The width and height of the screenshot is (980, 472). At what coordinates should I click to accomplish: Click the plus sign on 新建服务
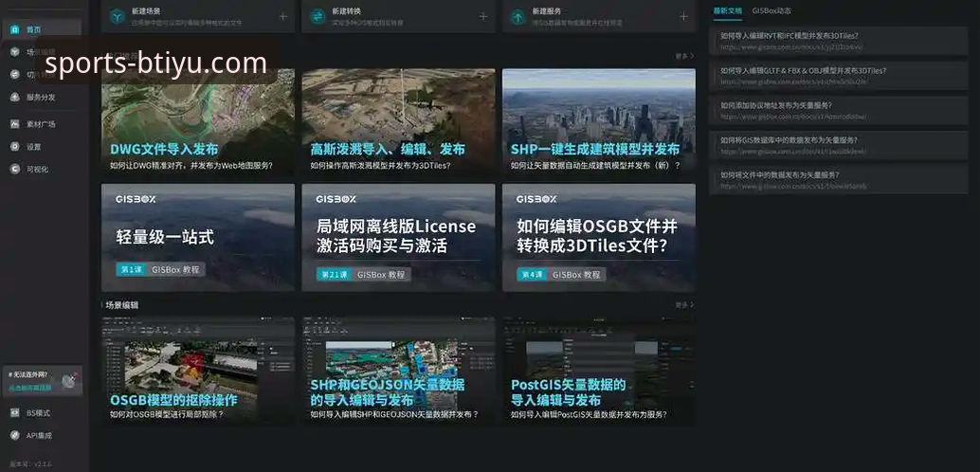(683, 16)
